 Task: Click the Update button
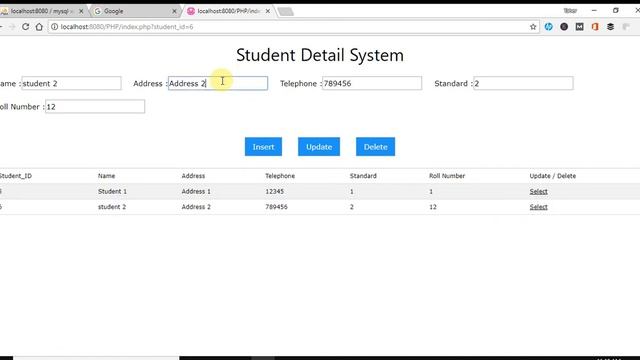tap(319, 147)
